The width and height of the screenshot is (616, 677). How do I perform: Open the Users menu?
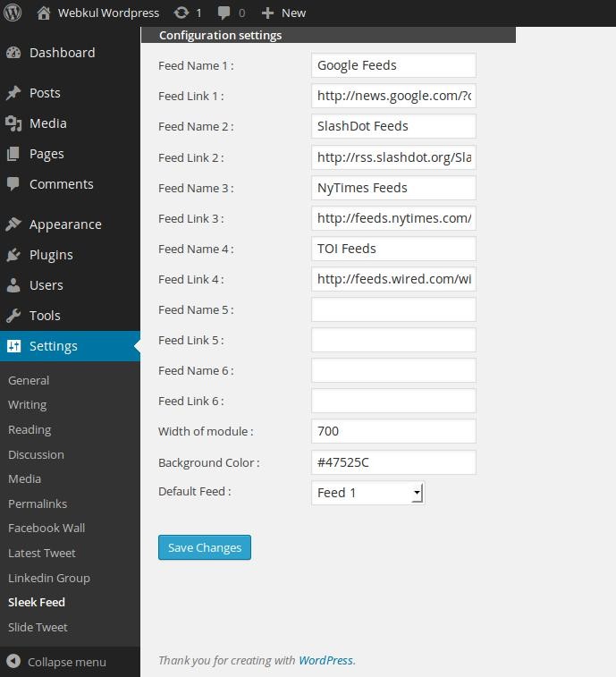(46, 285)
